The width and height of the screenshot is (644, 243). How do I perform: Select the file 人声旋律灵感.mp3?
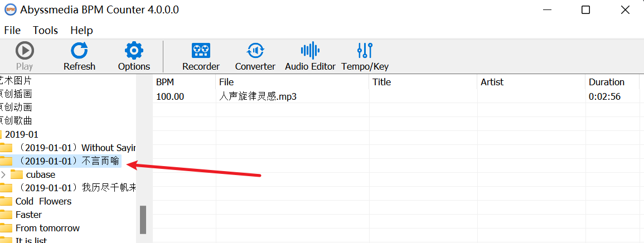click(258, 97)
